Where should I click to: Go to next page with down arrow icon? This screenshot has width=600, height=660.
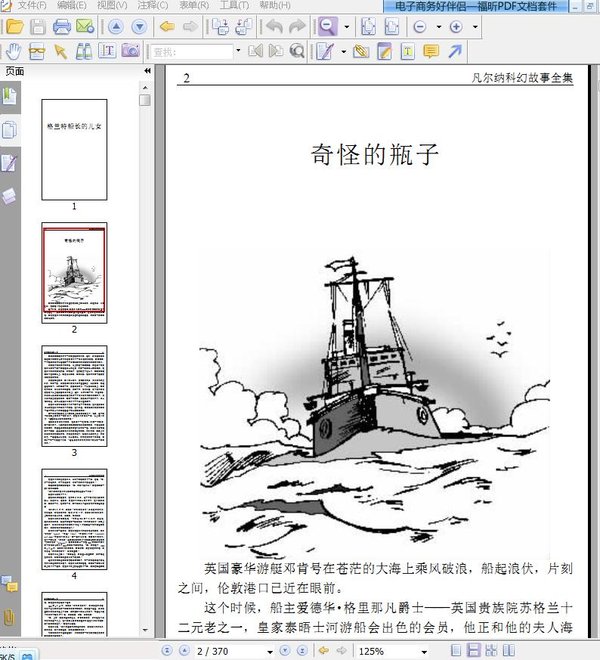click(139, 27)
